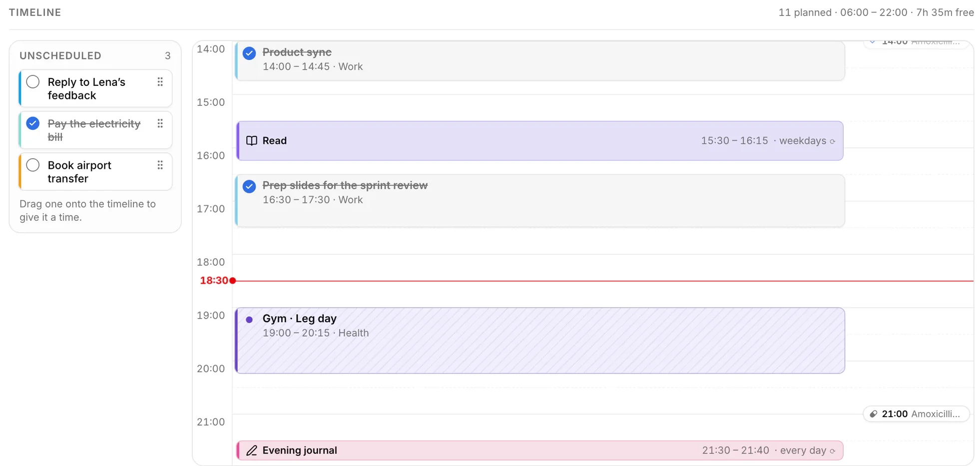Uncheck the Product sync event

click(249, 53)
